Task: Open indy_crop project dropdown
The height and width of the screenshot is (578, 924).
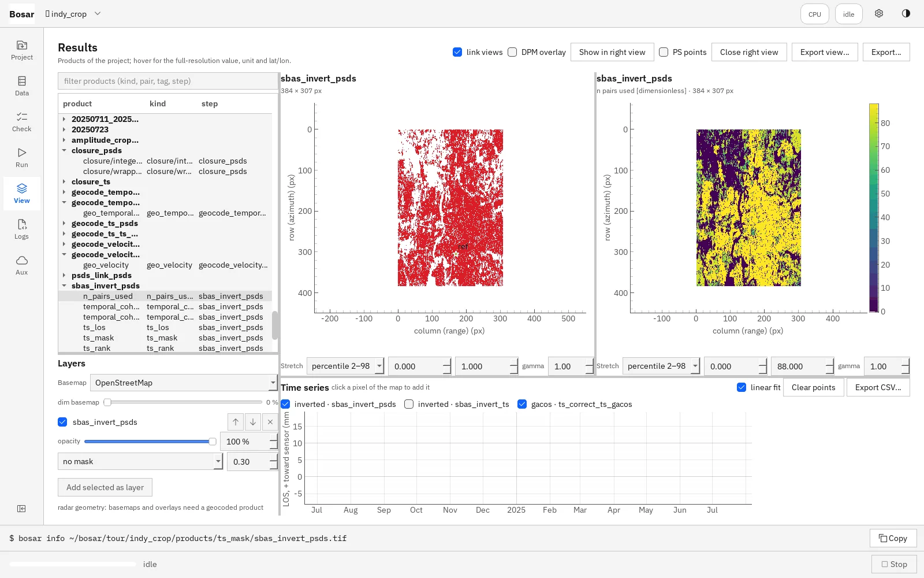Action: (73, 14)
